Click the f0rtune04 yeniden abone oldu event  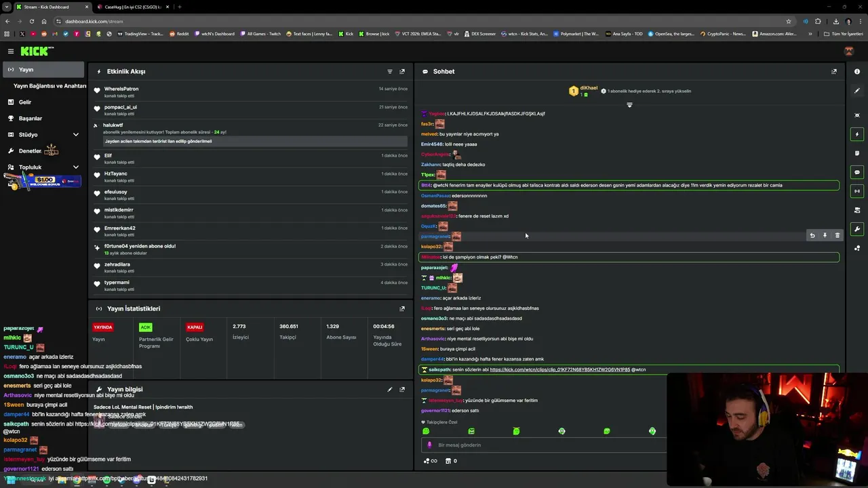pos(251,249)
